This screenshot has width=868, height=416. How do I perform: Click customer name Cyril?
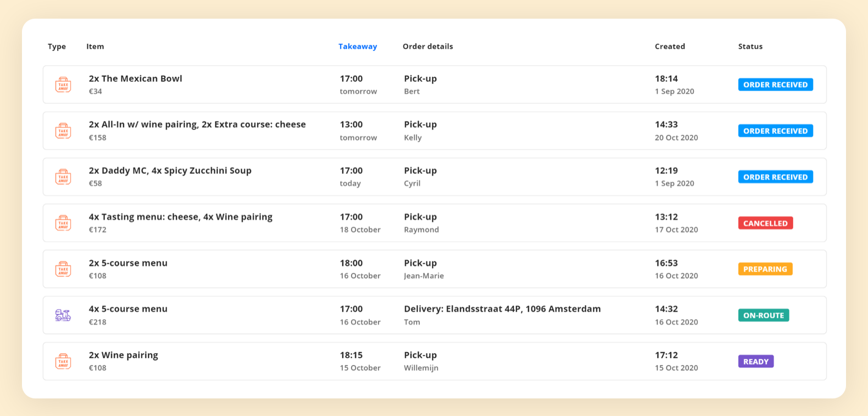pos(412,184)
